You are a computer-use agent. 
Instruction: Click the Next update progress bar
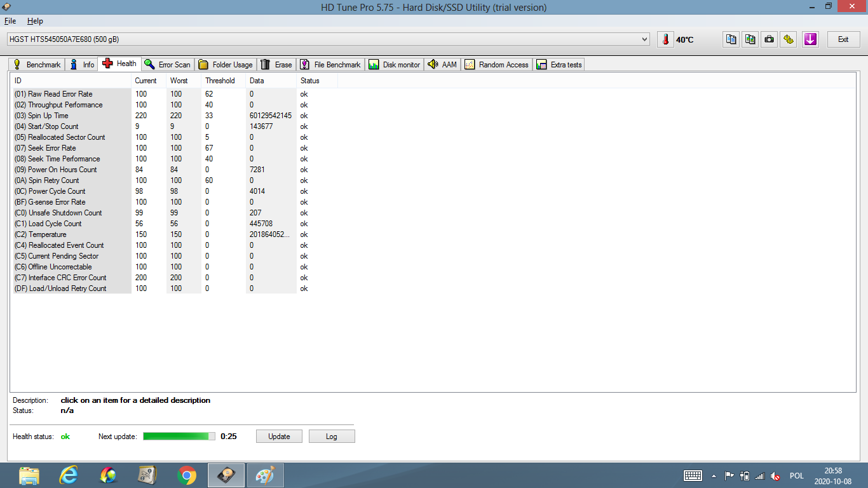coord(179,437)
